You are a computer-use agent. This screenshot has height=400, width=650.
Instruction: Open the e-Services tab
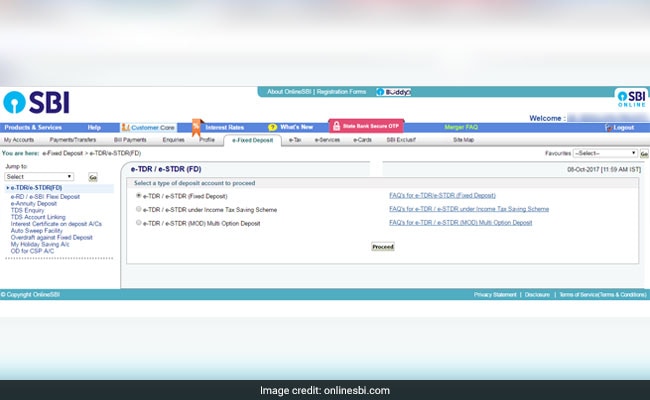[x=327, y=140]
